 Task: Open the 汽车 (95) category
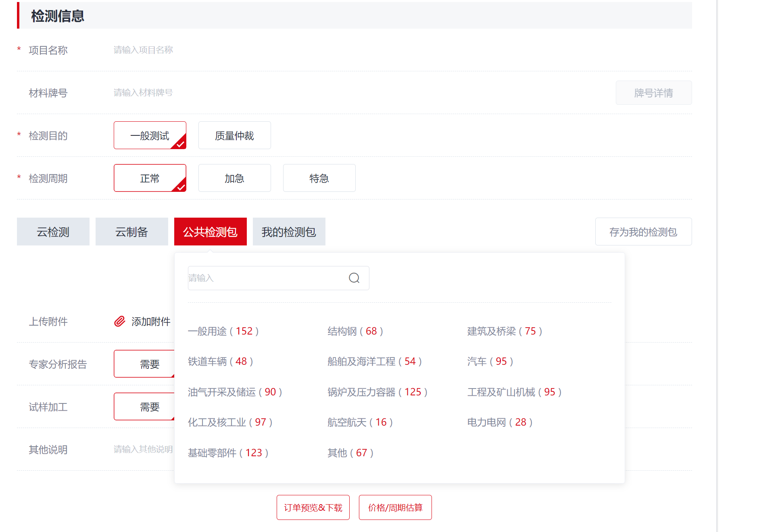click(x=490, y=362)
